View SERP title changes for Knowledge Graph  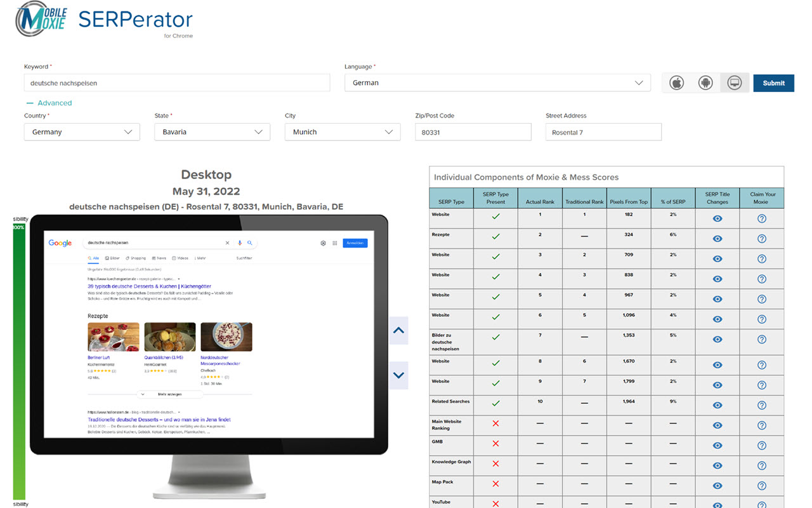[717, 465]
